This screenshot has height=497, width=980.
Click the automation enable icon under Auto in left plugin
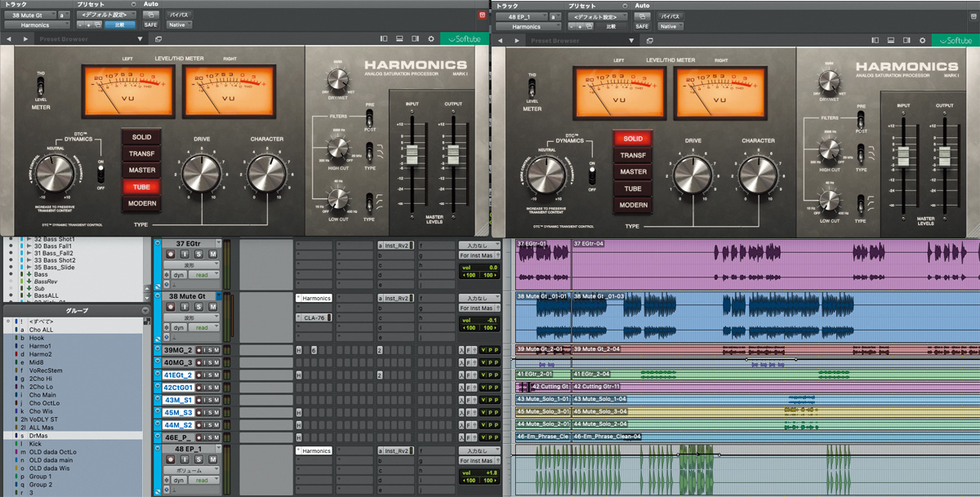(x=150, y=15)
